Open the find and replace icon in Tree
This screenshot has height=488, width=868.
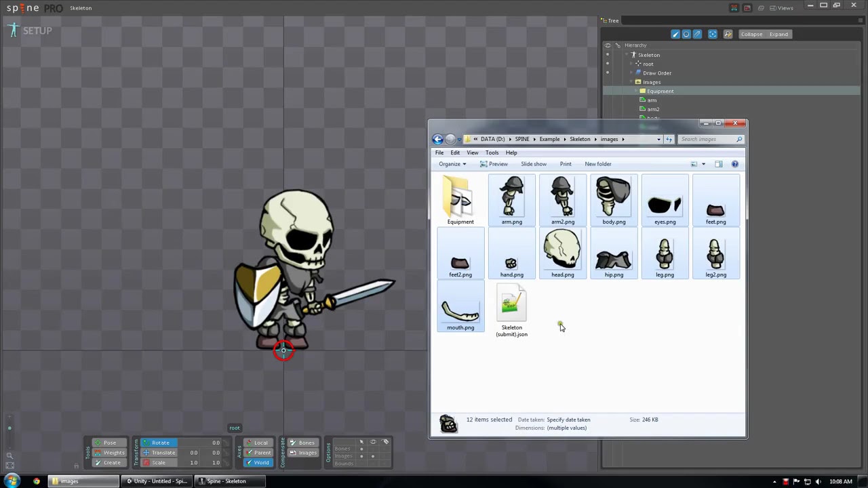[728, 34]
